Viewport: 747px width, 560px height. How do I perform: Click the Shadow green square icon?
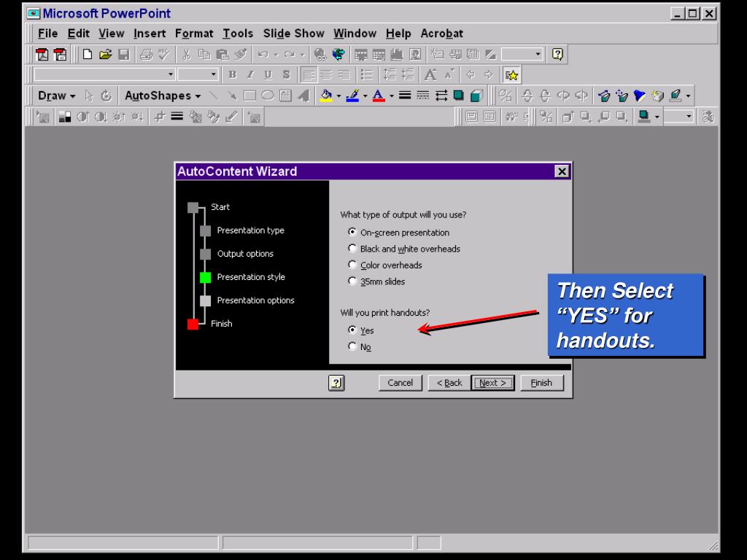click(x=459, y=96)
